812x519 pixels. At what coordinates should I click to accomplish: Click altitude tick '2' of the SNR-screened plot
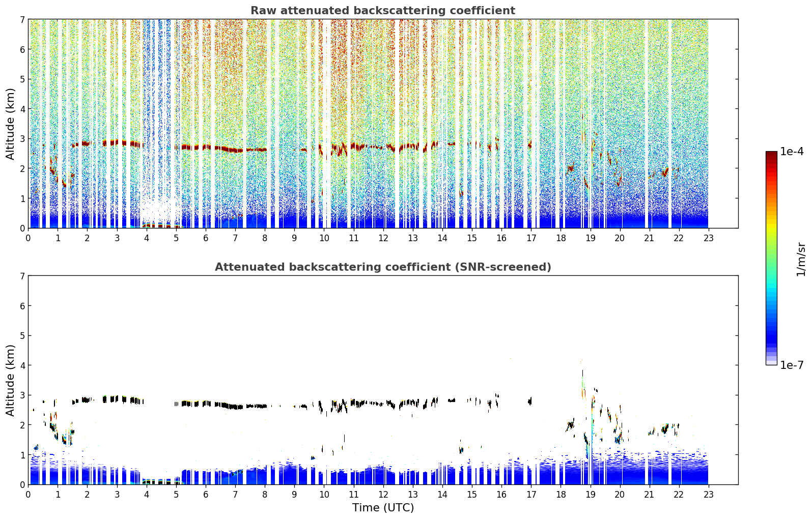(x=22, y=425)
